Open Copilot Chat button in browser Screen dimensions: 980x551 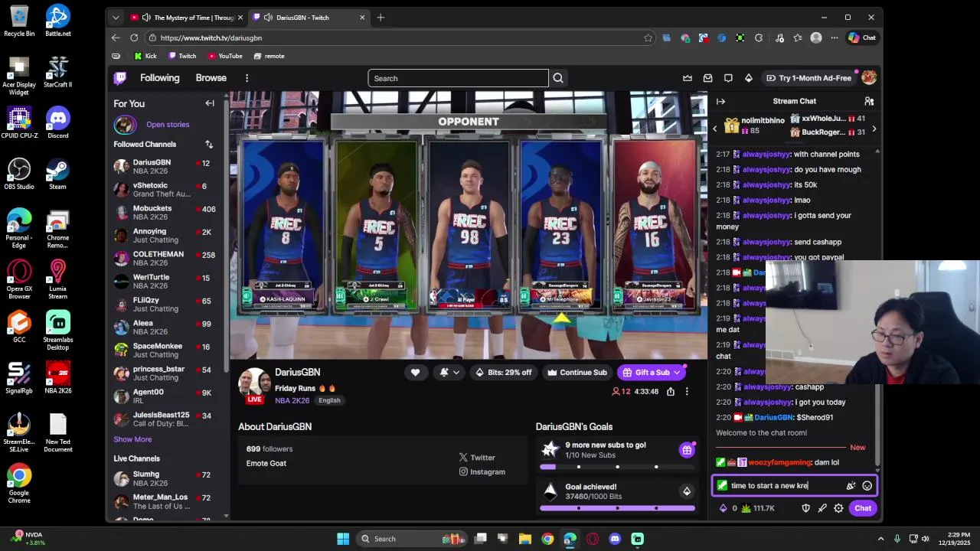pyautogui.click(x=862, y=37)
